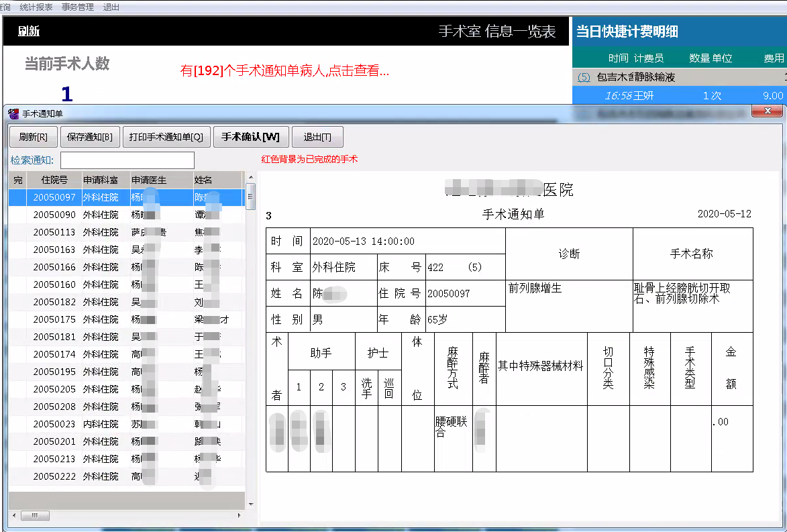
Task: Close the 手术通知单 dialog window
Action: coord(766,111)
